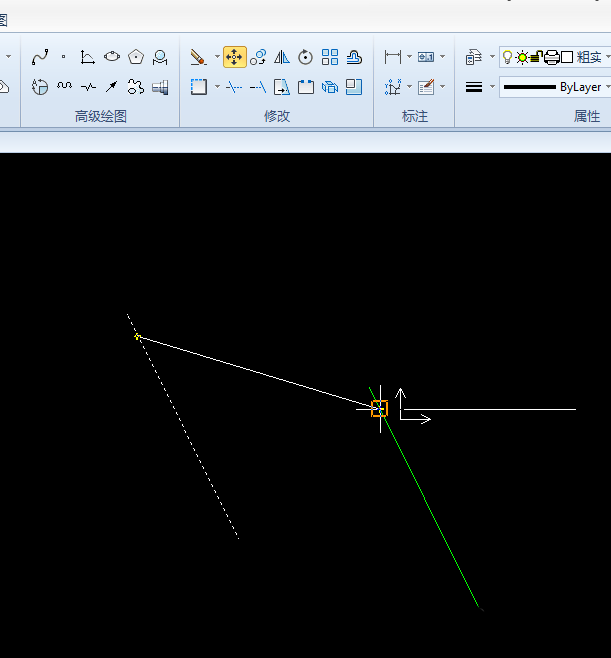Viewport: 611px width, 658px height.
Task: Open the Formula curve tool with axes icon
Action: point(87,57)
